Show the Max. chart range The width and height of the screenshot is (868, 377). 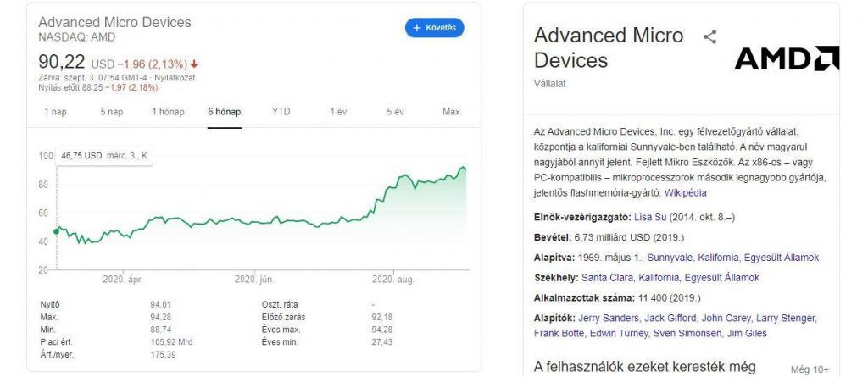(452, 112)
